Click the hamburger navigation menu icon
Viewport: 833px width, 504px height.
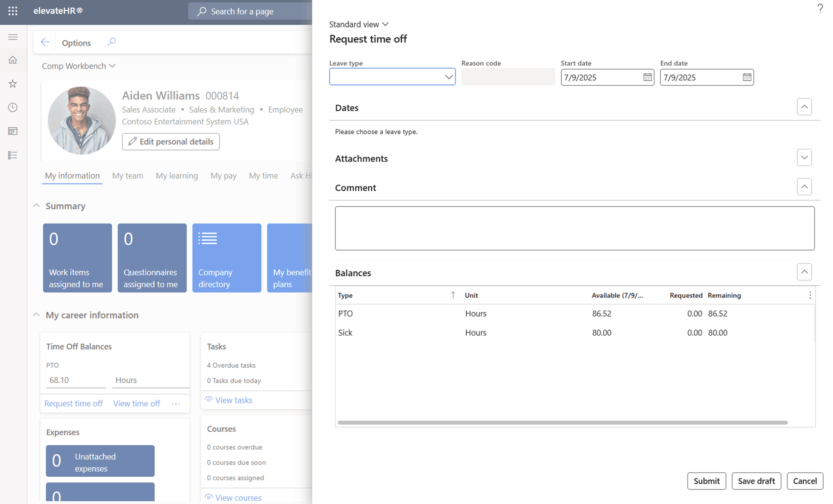pos(13,37)
